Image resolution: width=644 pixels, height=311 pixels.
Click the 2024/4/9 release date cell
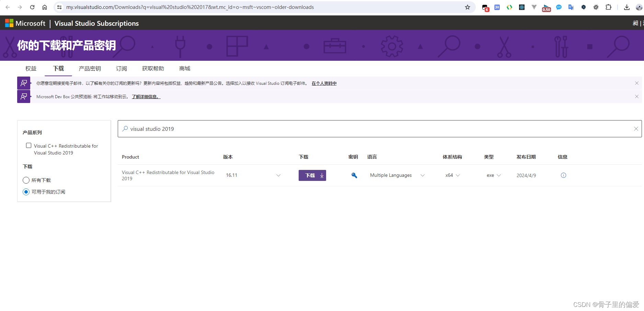click(x=526, y=175)
